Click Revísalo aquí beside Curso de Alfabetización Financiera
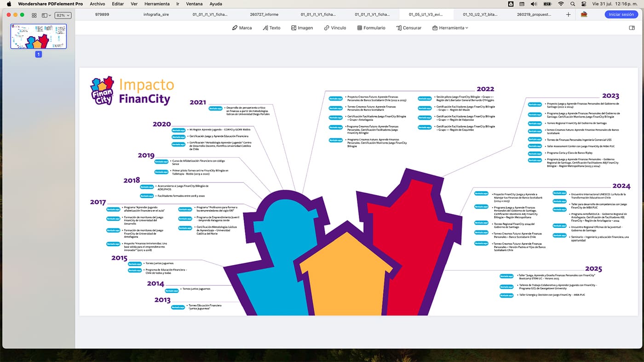 [x=161, y=162]
